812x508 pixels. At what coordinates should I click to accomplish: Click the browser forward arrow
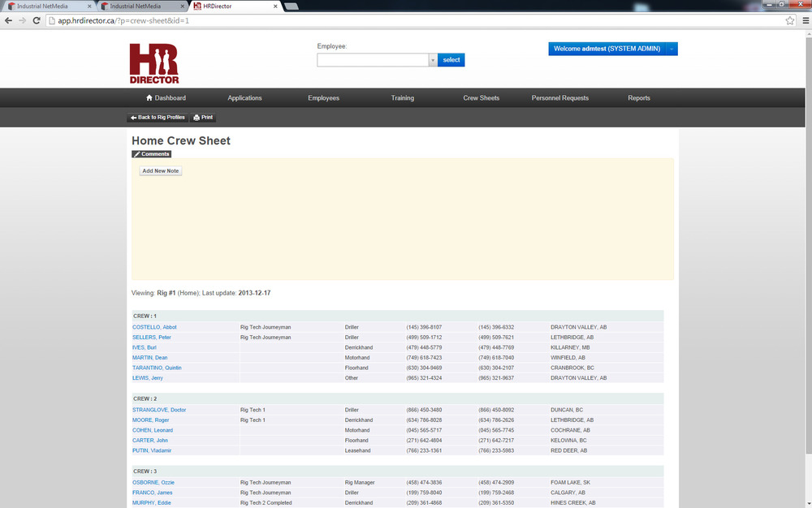tap(22, 20)
